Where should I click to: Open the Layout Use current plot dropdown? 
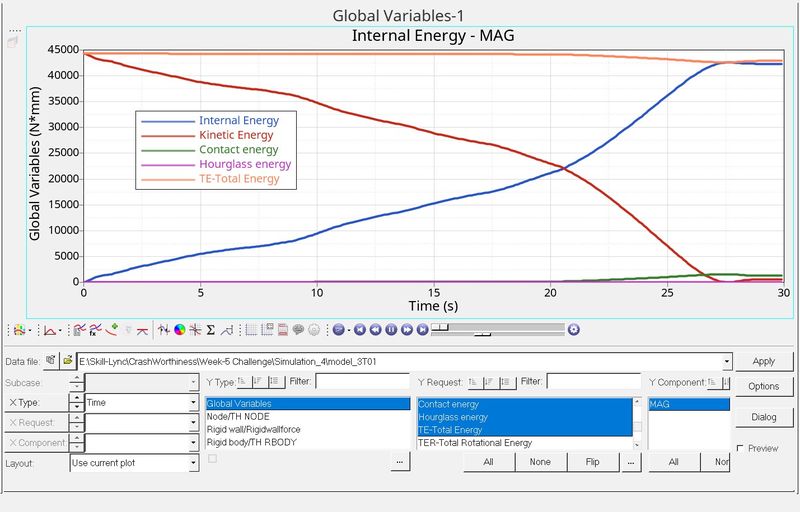[193, 463]
